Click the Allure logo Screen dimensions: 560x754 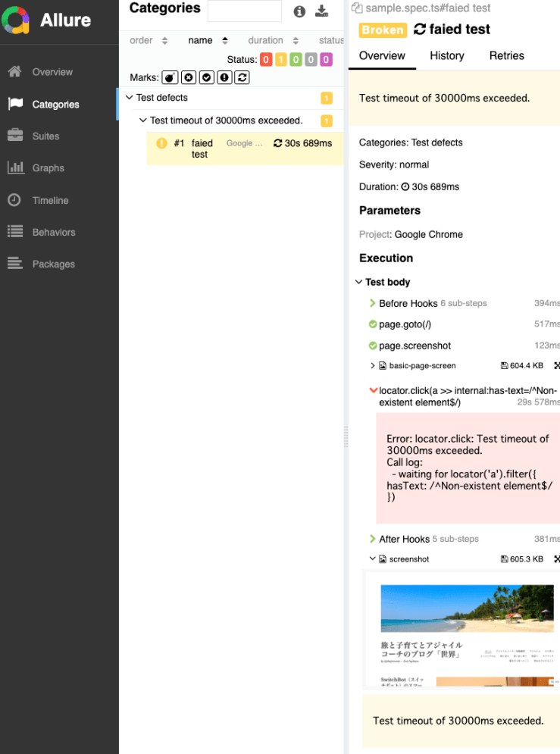[x=15, y=20]
